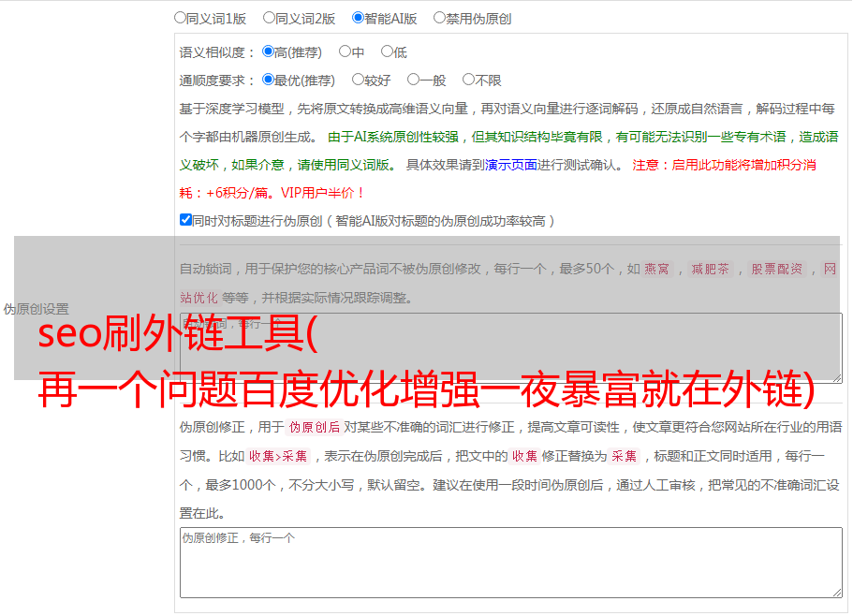Click the 伪原创修正 textarea
The height and width of the screenshot is (616, 853).
click(x=511, y=563)
